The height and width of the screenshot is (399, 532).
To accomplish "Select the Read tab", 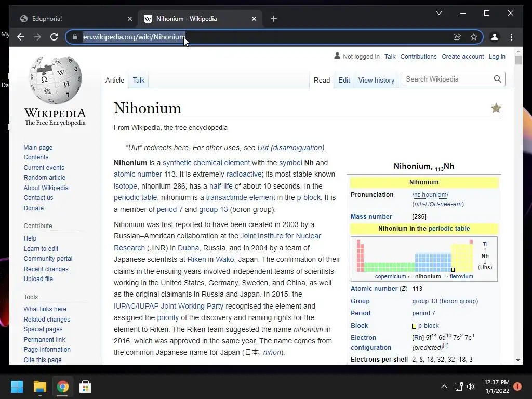I will coord(322,81).
